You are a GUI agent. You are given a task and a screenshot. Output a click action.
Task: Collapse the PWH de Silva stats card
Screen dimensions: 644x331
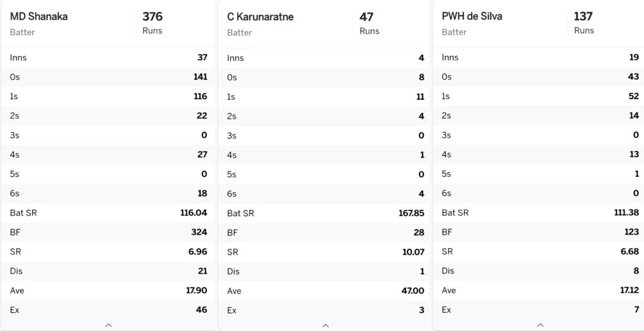(x=540, y=325)
